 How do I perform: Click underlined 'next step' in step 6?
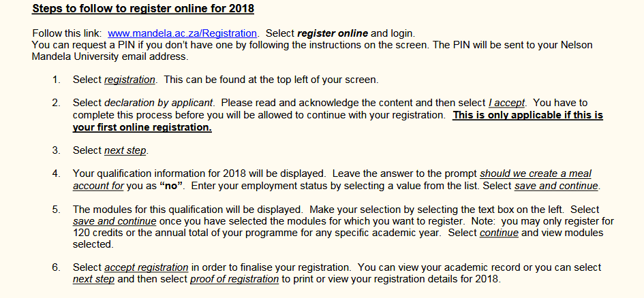[x=94, y=279]
